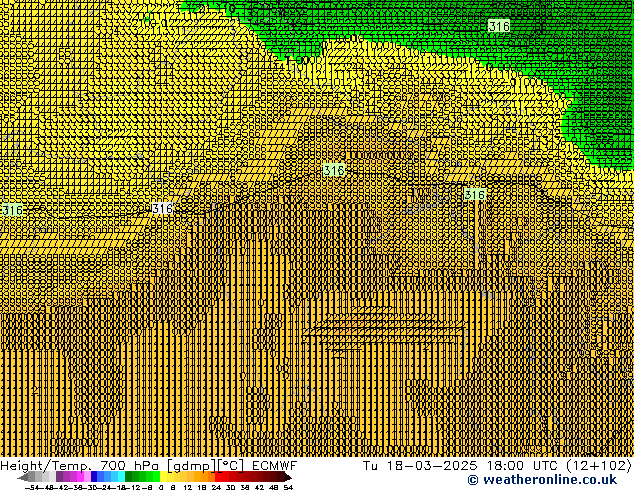Click the weatheronline.co.uk copyright link
This screenshot has width=634, height=490.
[542, 480]
